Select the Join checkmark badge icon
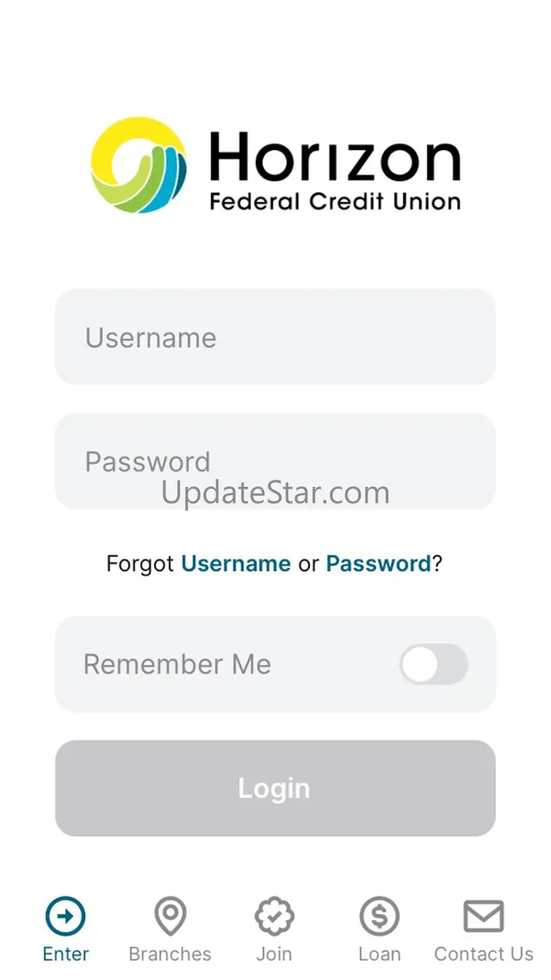 coord(274,916)
